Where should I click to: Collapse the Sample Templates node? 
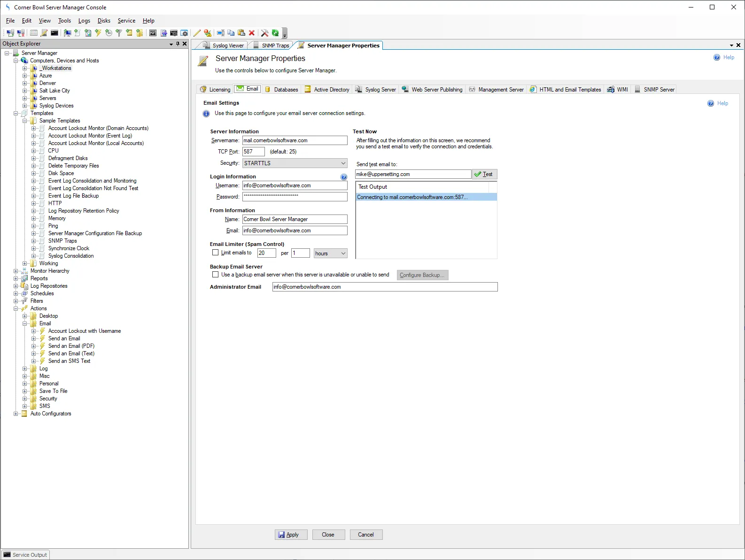pos(25,121)
